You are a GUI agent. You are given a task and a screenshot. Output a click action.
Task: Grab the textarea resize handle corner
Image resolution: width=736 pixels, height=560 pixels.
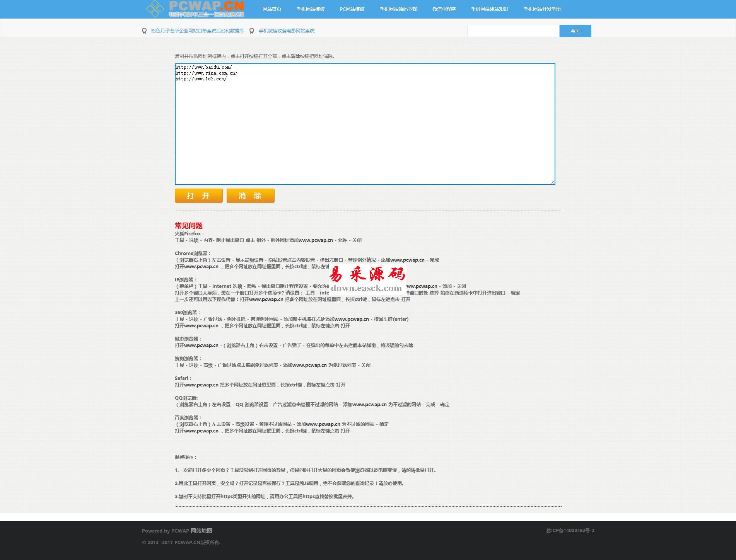[x=553, y=182]
